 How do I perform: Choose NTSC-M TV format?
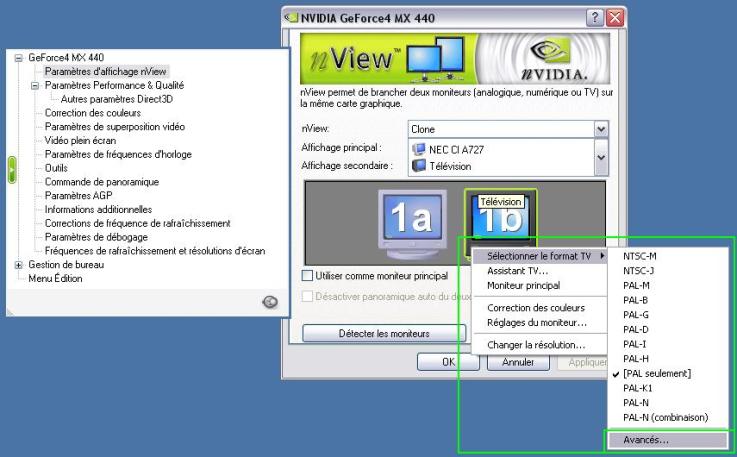coord(640,256)
